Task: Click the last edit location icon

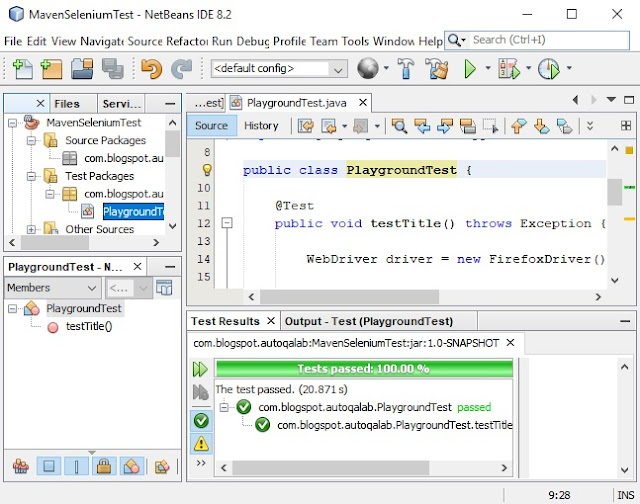Action: pyautogui.click(x=306, y=126)
